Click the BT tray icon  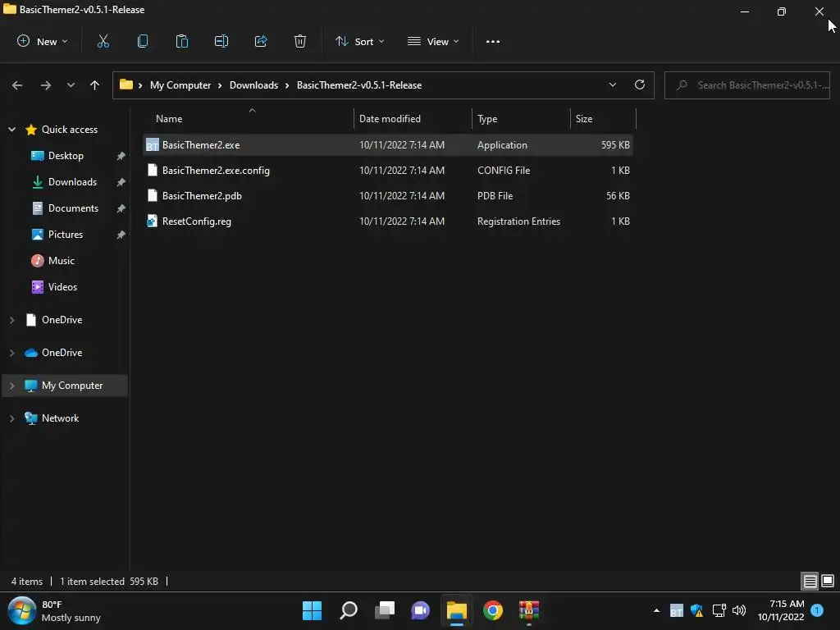pyautogui.click(x=677, y=610)
